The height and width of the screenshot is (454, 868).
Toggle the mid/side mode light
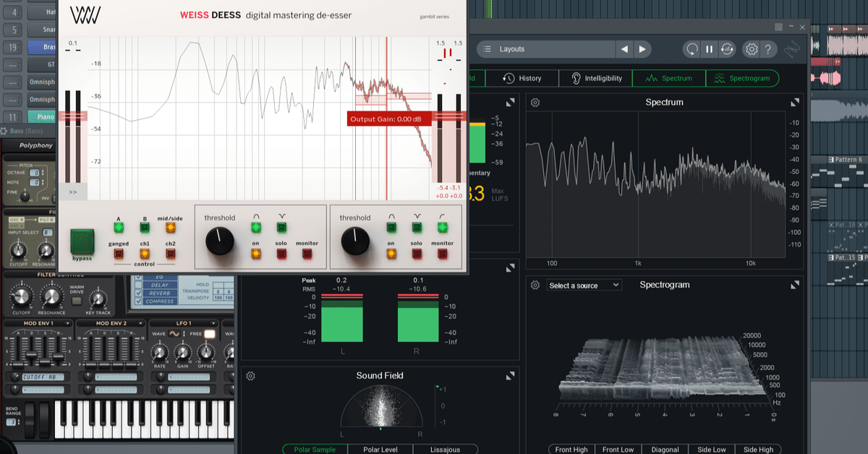pyautogui.click(x=171, y=227)
